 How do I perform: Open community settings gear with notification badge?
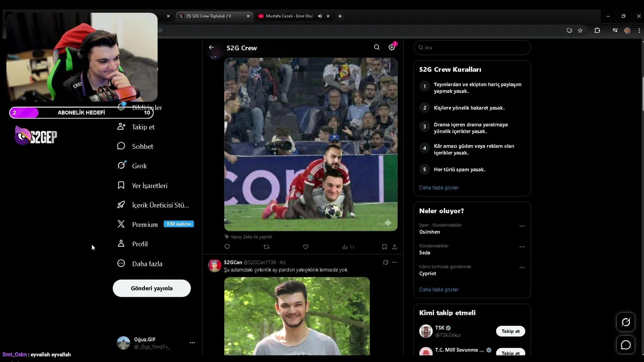click(x=392, y=47)
